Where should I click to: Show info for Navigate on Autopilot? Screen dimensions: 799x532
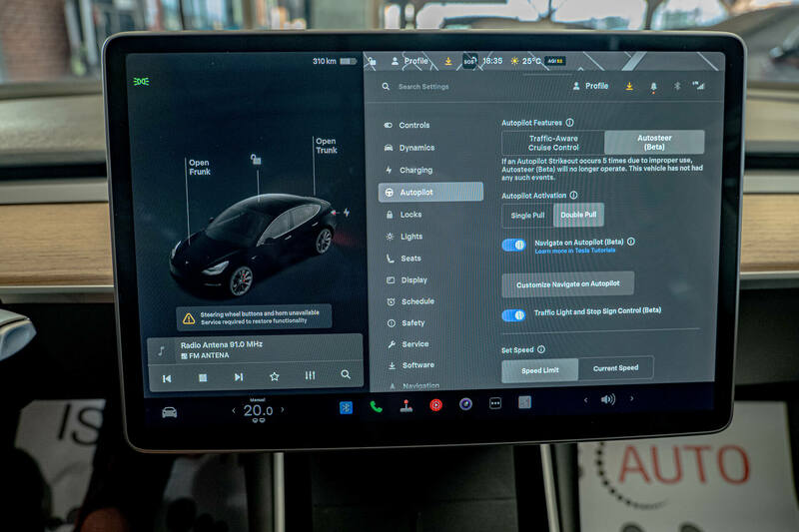click(x=631, y=242)
